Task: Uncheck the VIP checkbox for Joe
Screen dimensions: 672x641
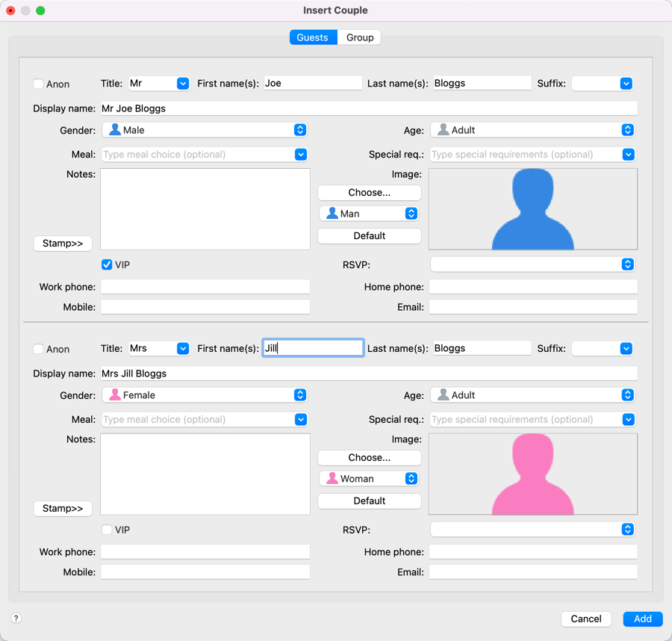Action: (x=107, y=264)
